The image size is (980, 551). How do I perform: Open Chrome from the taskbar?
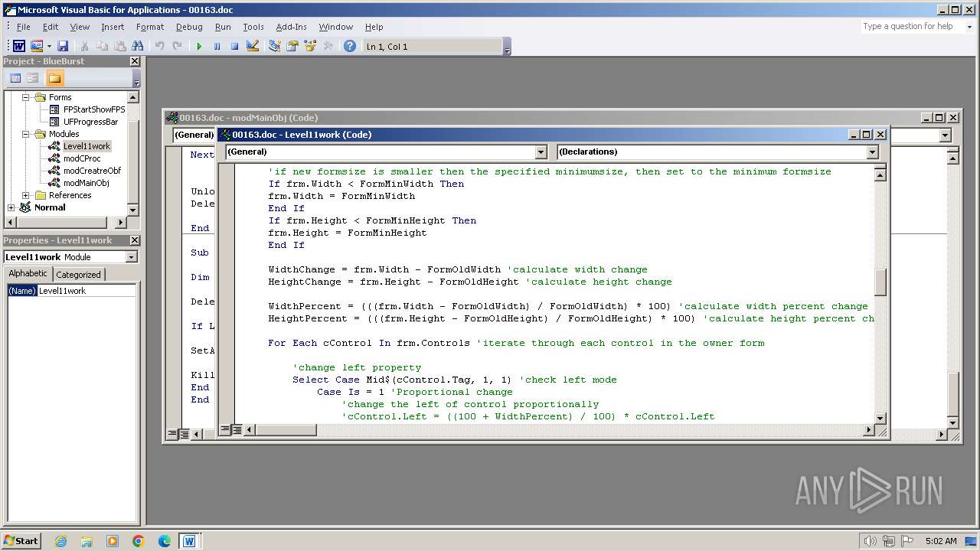[x=139, y=541]
